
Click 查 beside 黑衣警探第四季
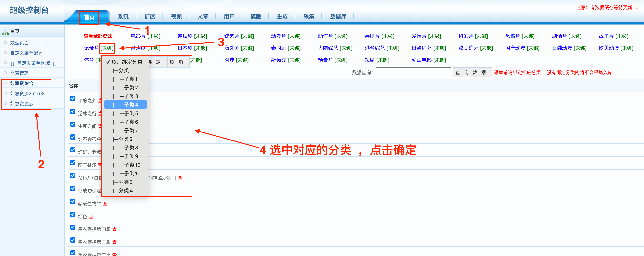[x=114, y=229]
